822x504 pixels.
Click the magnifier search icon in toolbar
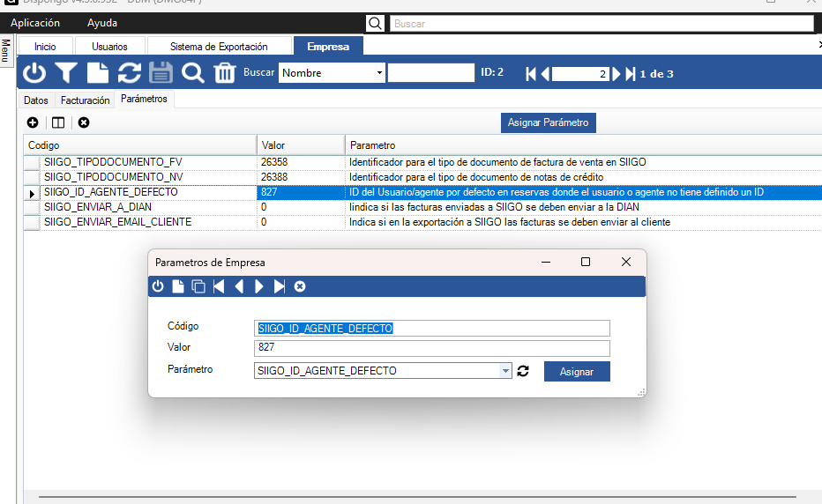(x=192, y=73)
